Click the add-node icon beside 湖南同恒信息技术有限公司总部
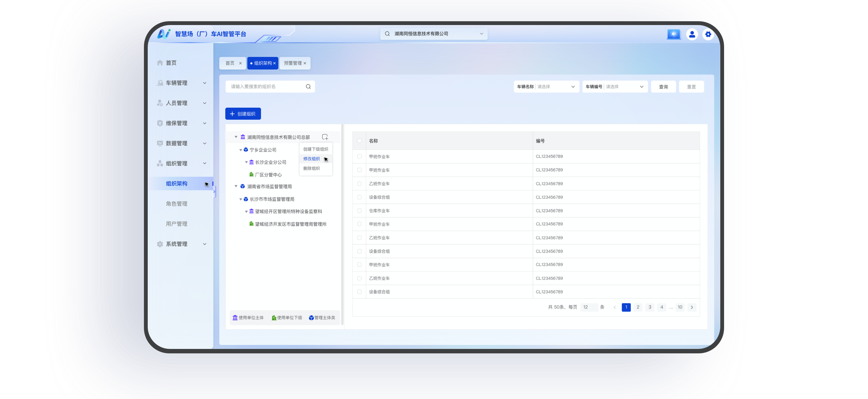The image size is (868, 399). click(325, 137)
